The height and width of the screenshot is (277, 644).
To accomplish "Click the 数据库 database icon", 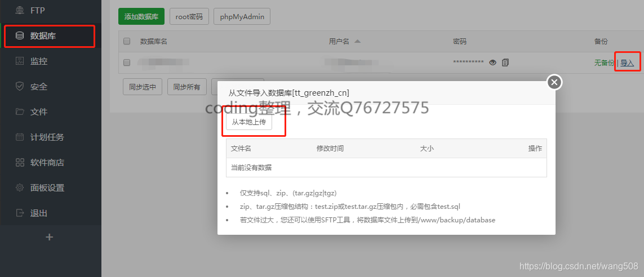I will coord(20,35).
